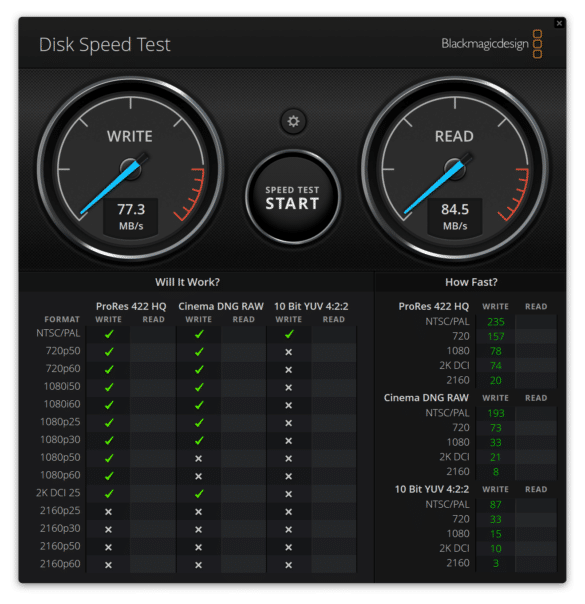Image resolution: width=585 pixels, height=604 pixels.
Task: Click Cinema DNG RAW write cross for 1080p60
Action: click(x=198, y=476)
